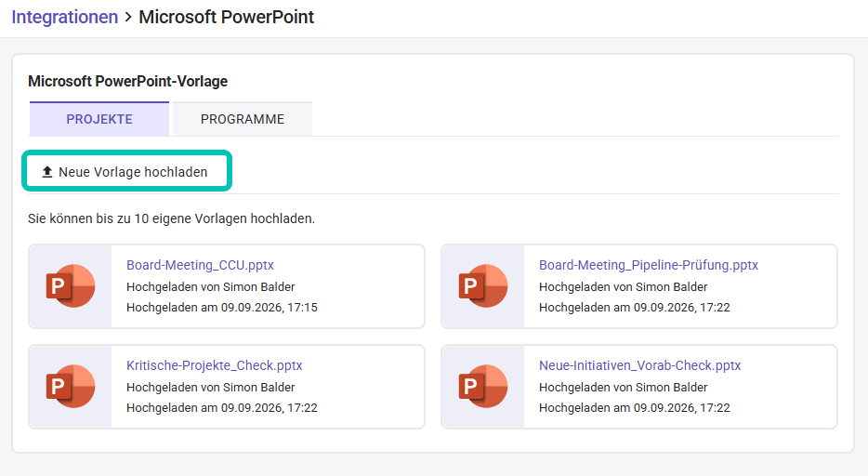Screen dimensions: 868x476
Task: Open Neue-Initiativen_Vorab-Check.pptx template link
Action: (639, 365)
